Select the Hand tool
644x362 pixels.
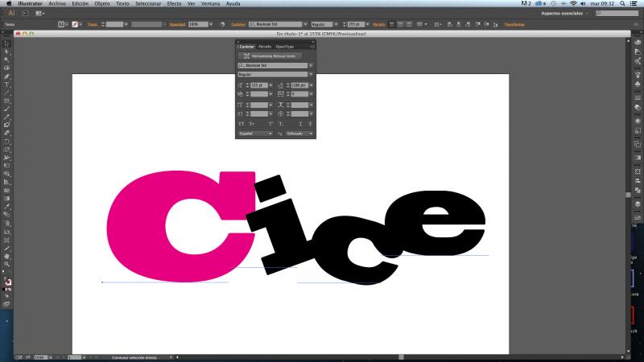coord(7,256)
